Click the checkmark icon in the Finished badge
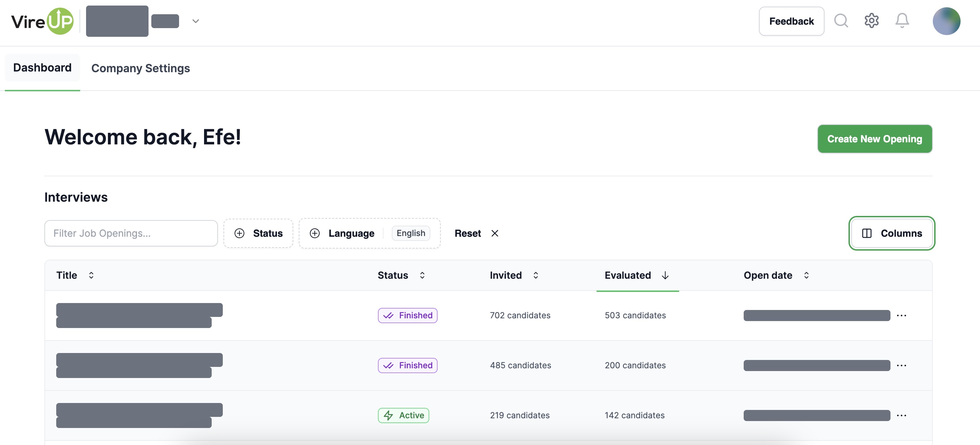980x445 pixels. click(x=388, y=315)
